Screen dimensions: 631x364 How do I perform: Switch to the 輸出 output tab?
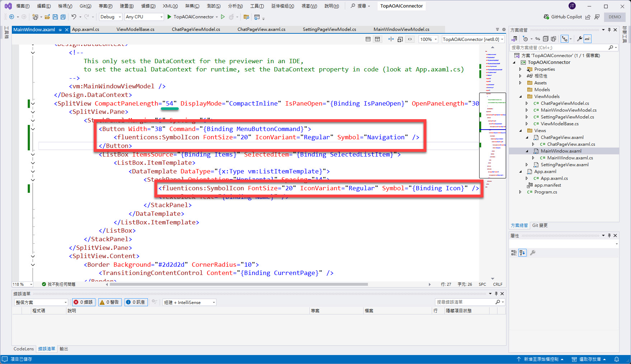pos(64,349)
